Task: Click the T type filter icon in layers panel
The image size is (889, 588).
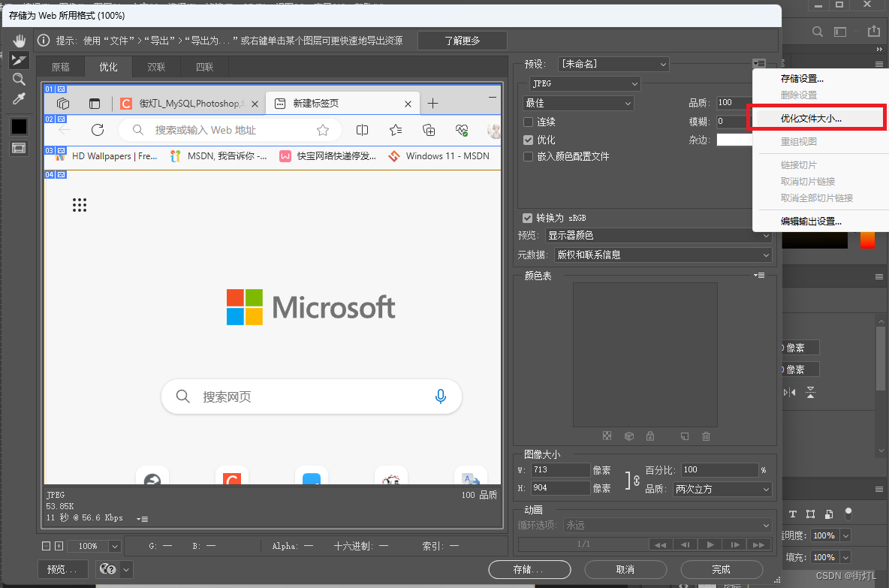Action: (793, 514)
